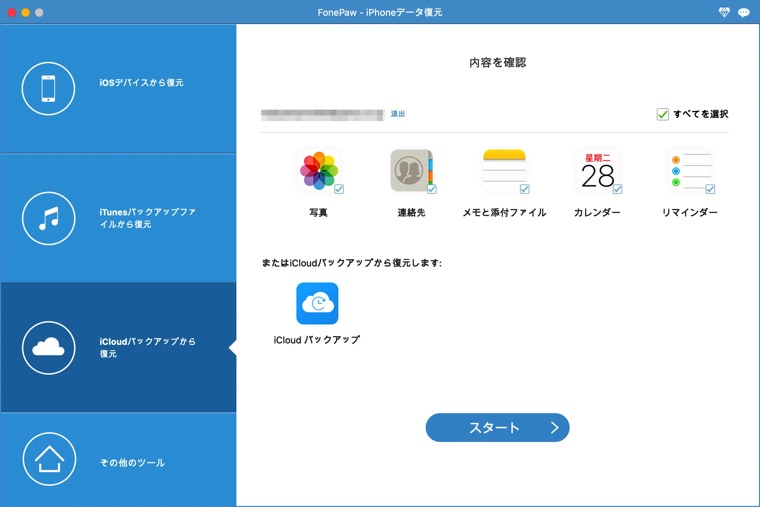Click the メモと添付ファイル label
Screen dimensions: 760x507
point(504,212)
